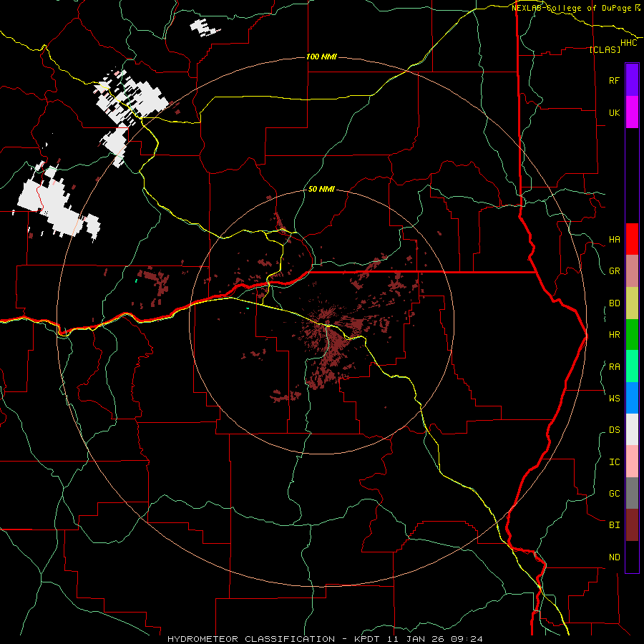Image resolution: width=644 pixels, height=644 pixels.
Task: Click the GR legend label
Action: (614, 271)
